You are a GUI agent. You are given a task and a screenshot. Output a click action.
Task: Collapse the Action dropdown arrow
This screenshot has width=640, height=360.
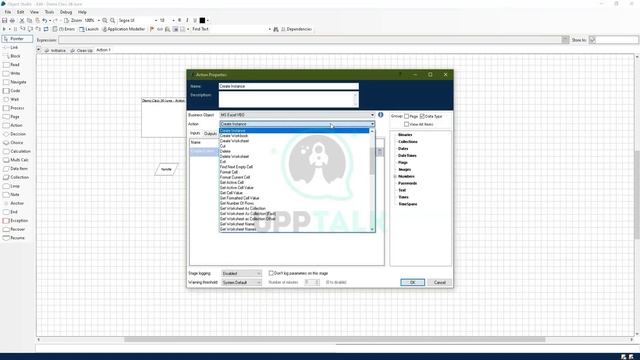tap(372, 124)
